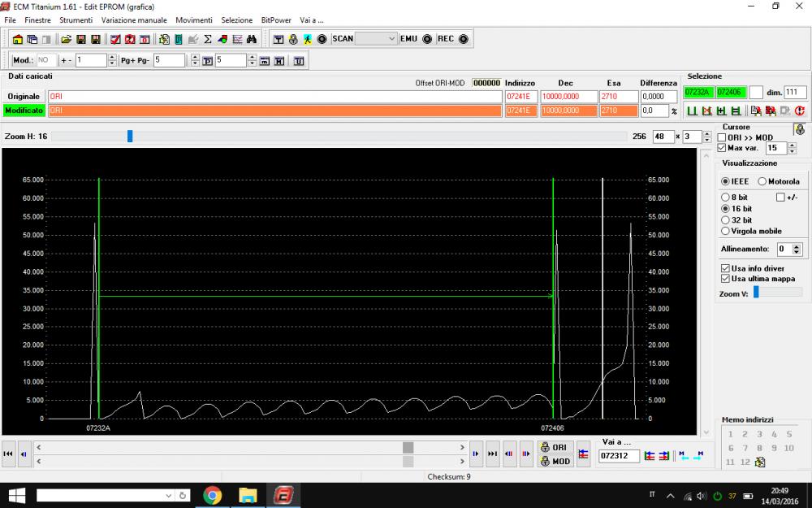Uncheck Usa ultima mappa checkbox
The image size is (812, 508).
point(725,278)
